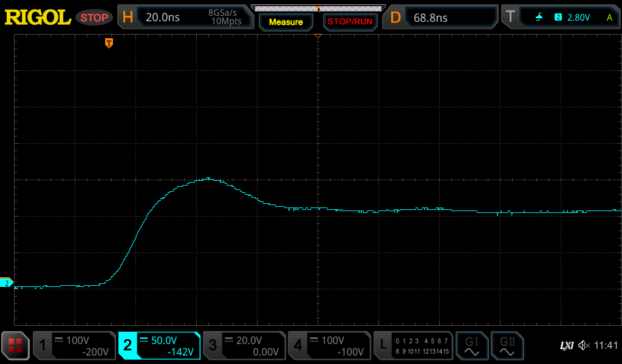
Task: Click the channel 1 DC coupling icon
Action: click(x=59, y=340)
